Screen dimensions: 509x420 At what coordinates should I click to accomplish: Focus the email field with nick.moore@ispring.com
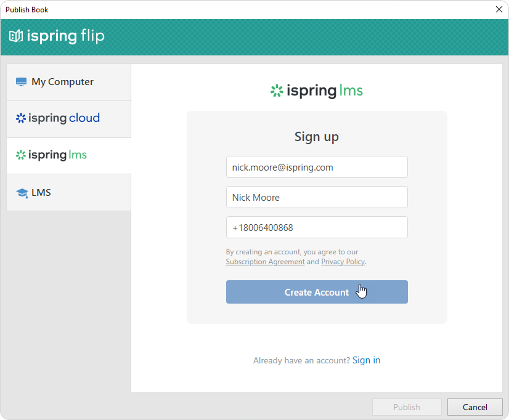[317, 167]
